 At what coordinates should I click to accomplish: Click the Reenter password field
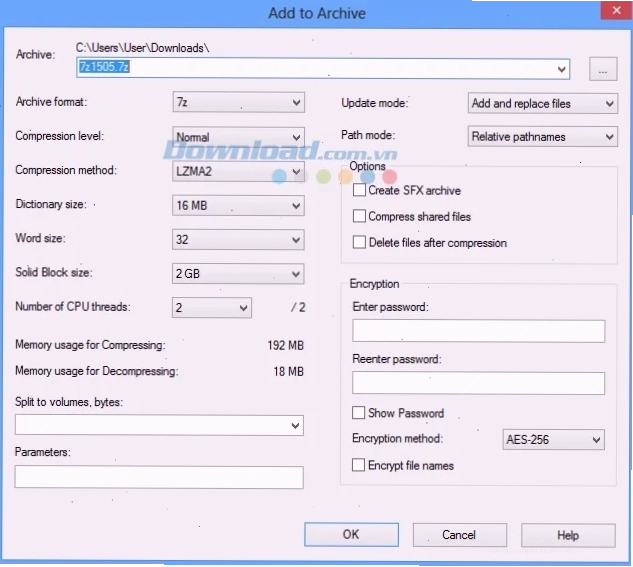click(x=478, y=383)
